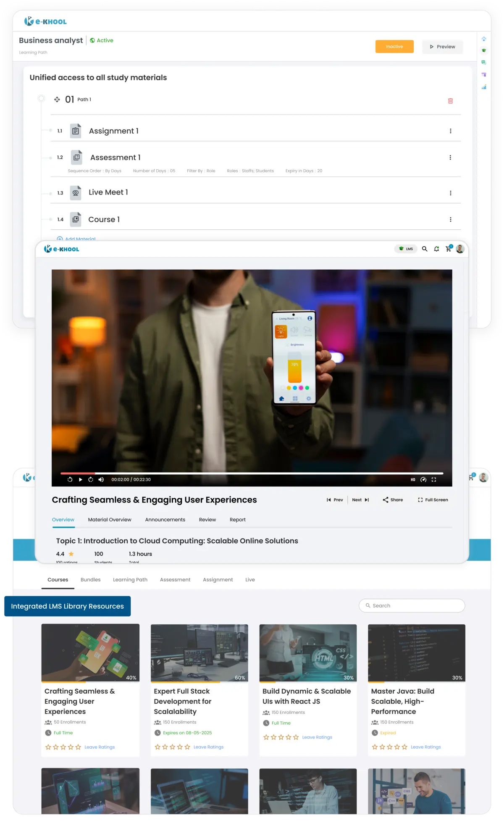Select the Live library tab

250,580
